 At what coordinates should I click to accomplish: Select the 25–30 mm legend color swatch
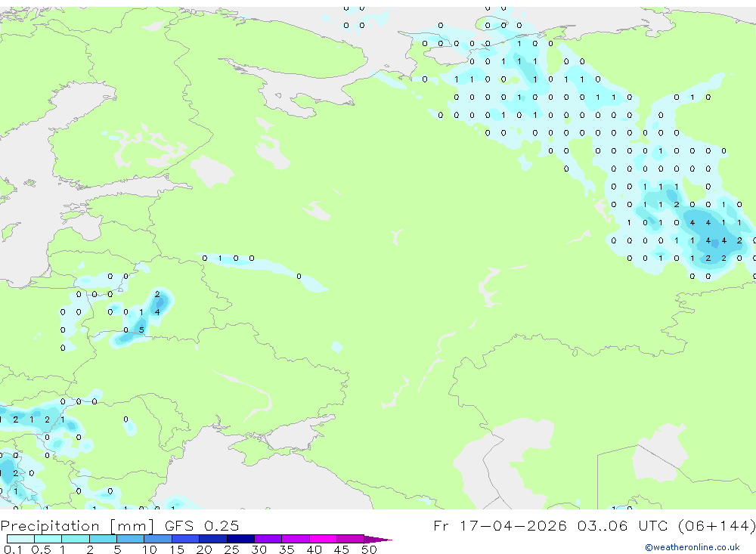(240, 539)
